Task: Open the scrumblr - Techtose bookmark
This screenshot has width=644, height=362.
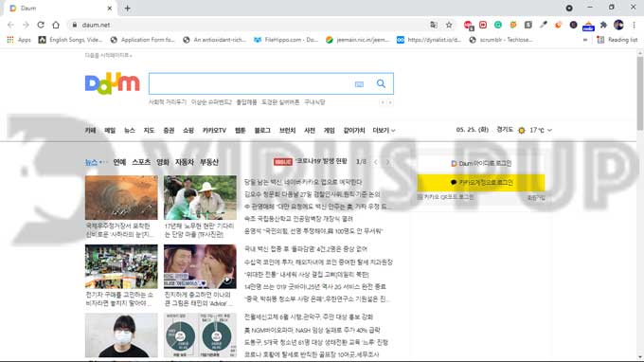Action: coord(501,40)
